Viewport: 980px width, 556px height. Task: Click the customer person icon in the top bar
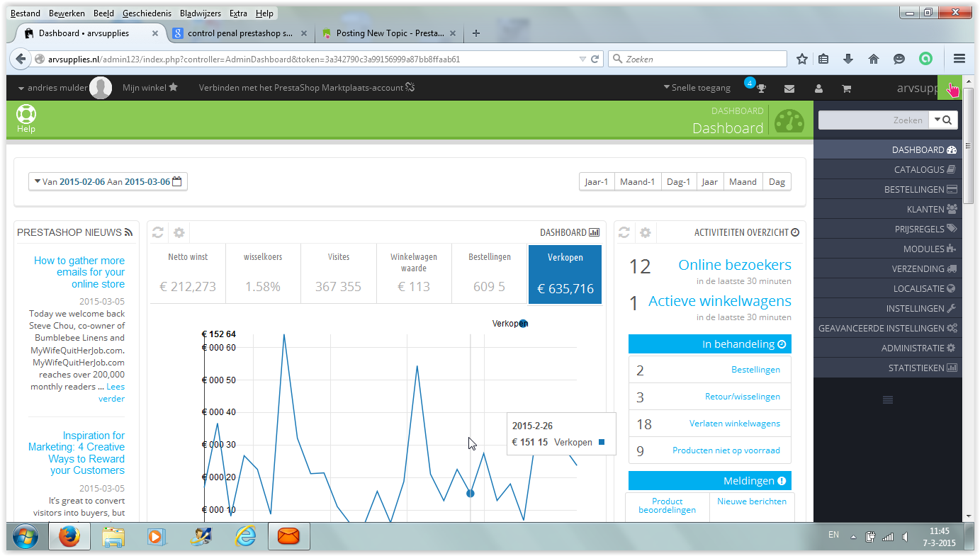pyautogui.click(x=818, y=89)
